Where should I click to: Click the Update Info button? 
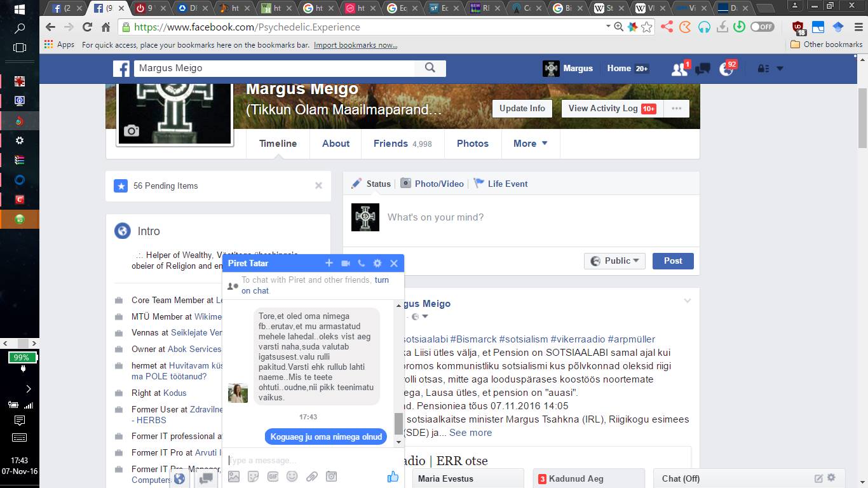(x=522, y=109)
